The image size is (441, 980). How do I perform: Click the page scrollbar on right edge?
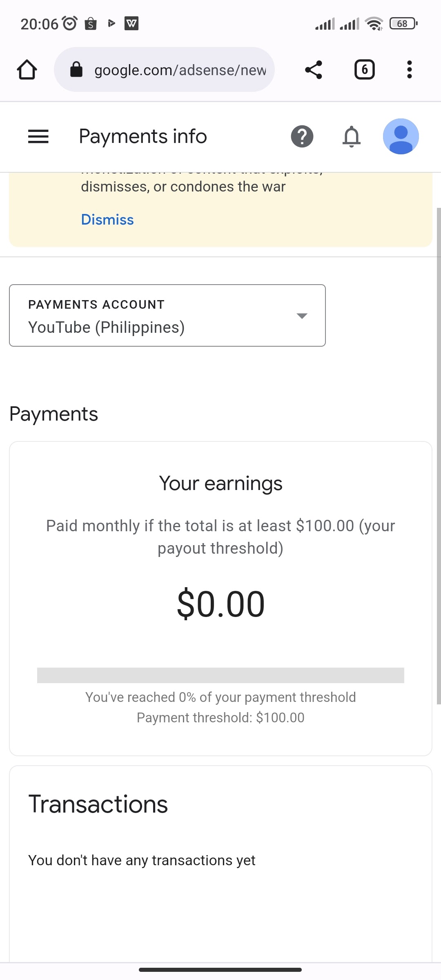tap(439, 456)
